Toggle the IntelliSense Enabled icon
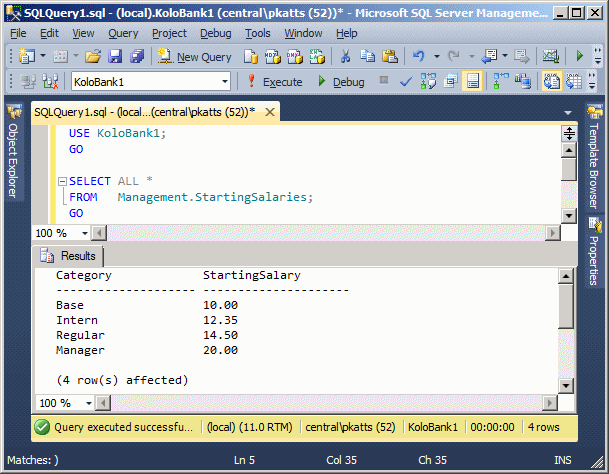Image resolution: width=609 pixels, height=474 pixels. [473, 82]
